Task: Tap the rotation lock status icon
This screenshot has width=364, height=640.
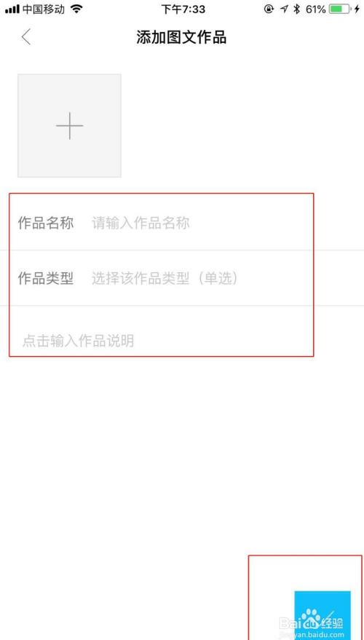Action: [269, 9]
